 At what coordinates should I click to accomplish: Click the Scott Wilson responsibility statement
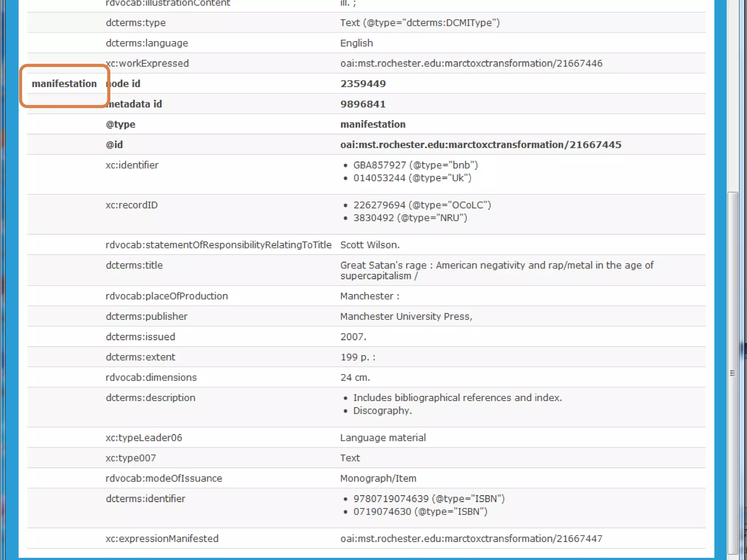[x=369, y=245]
